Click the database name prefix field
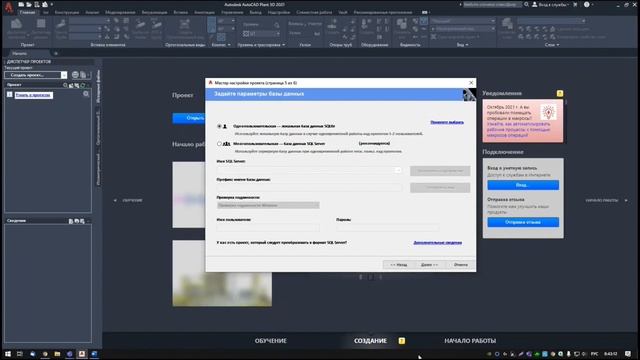This screenshot has width=640, height=360. pos(309,188)
